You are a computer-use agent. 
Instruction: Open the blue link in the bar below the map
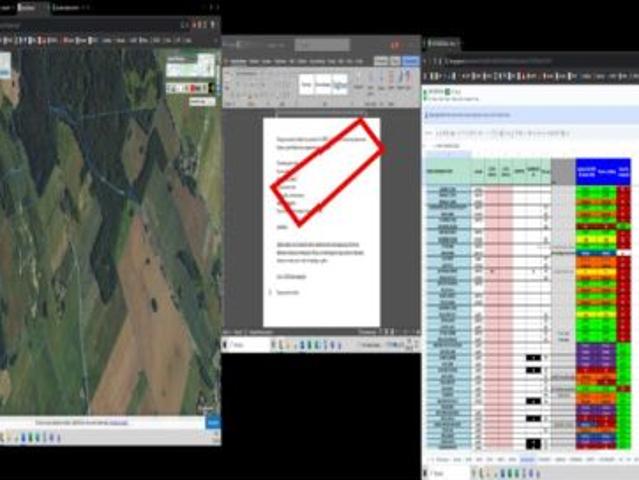[x=119, y=423]
